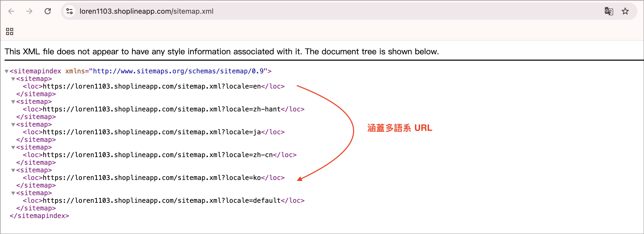Viewport: 644px width, 234px height.
Task: Click the loc URL ending in locale=zh-hant
Action: [162, 109]
